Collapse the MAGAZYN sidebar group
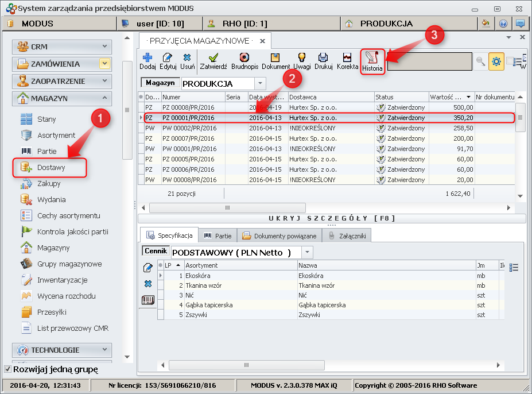532x394 pixels. [105, 98]
